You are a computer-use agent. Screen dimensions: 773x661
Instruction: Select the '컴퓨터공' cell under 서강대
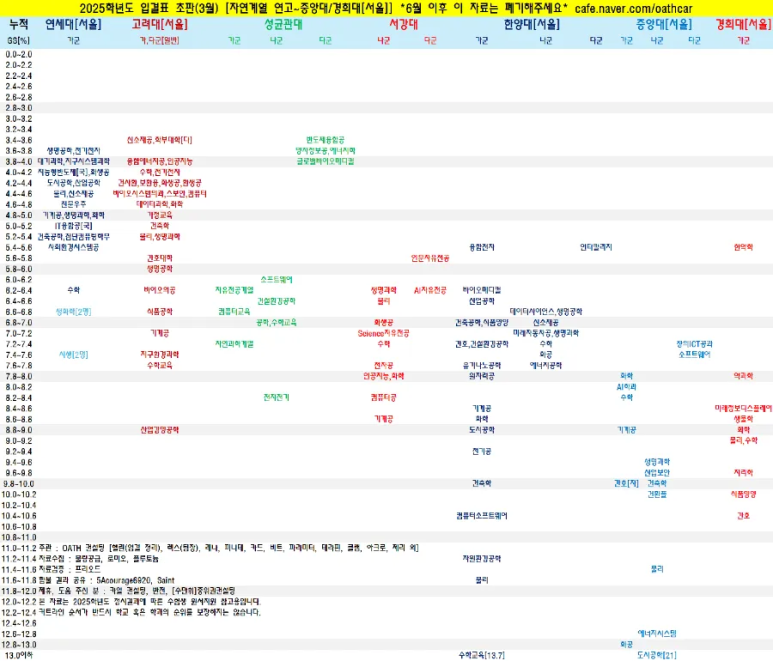click(x=384, y=397)
